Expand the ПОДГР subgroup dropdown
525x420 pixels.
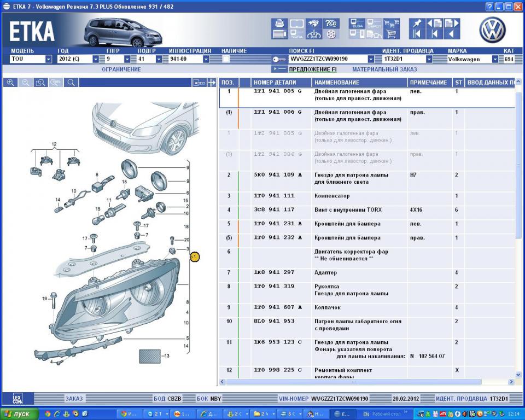click(x=159, y=59)
